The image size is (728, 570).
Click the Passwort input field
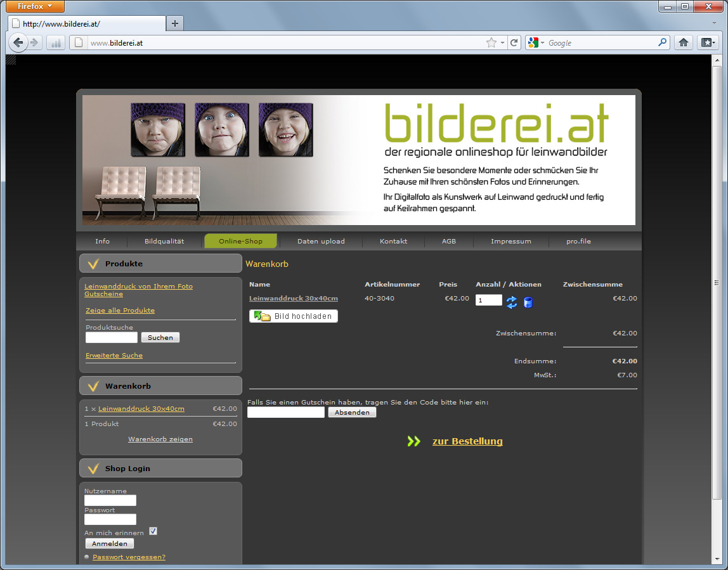(110, 519)
